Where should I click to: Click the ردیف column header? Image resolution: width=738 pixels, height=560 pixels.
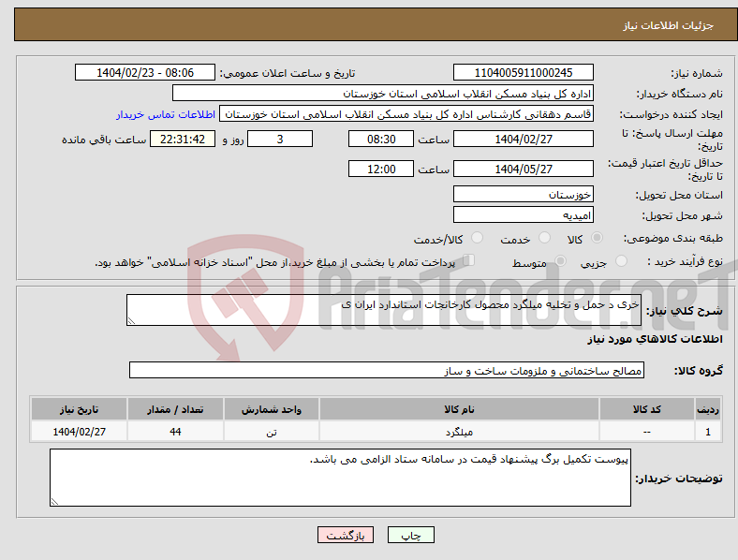[x=708, y=409]
